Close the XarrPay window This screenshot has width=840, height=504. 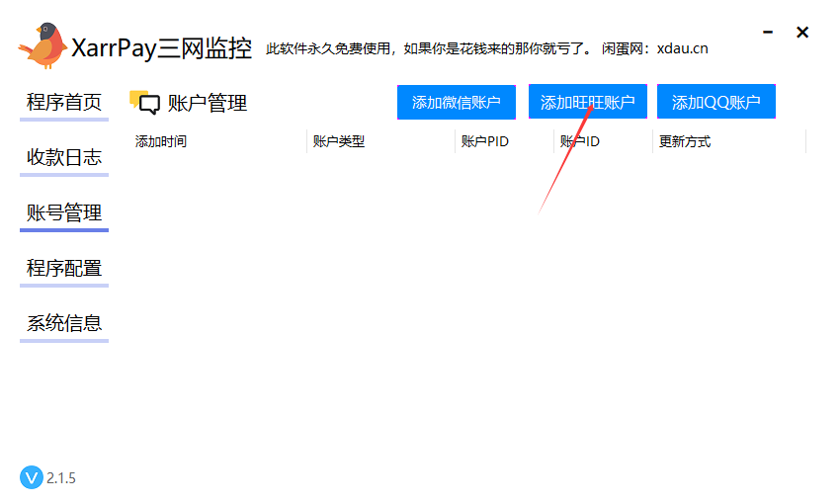click(802, 33)
